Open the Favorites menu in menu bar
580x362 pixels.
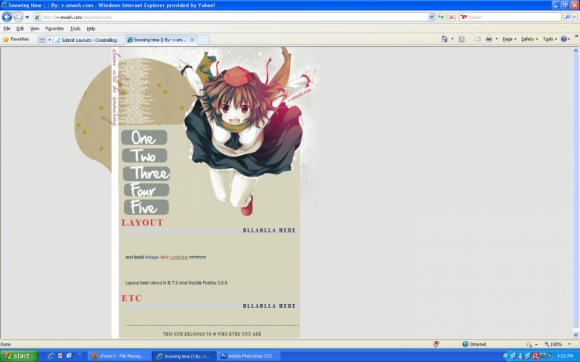pyautogui.click(x=54, y=28)
